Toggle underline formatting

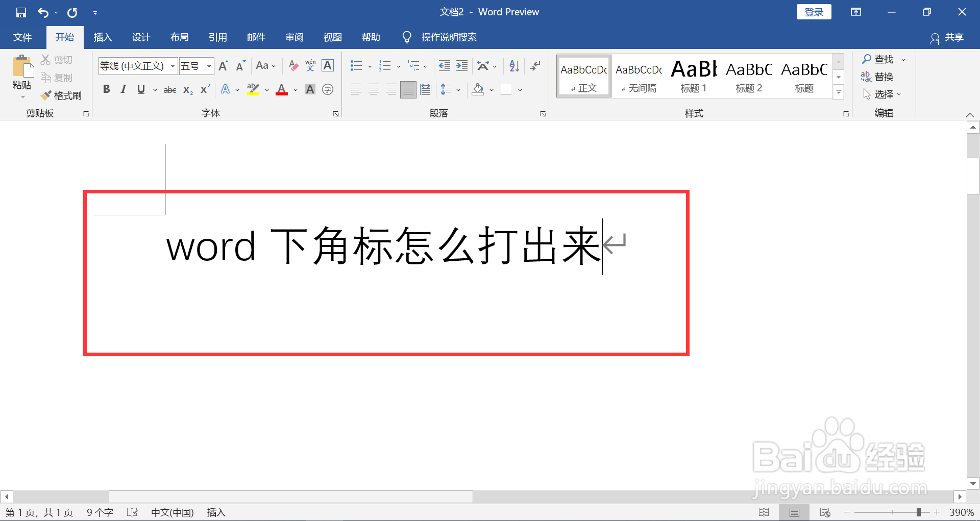[x=141, y=90]
